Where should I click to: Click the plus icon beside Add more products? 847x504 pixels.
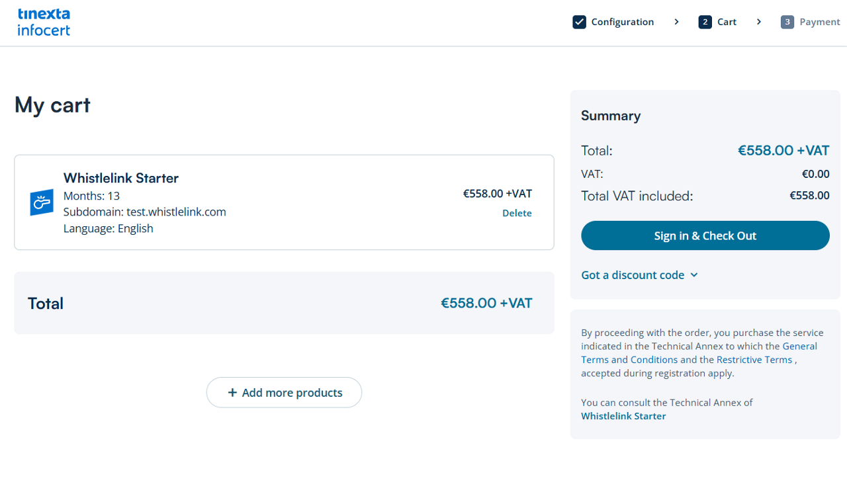click(x=232, y=393)
